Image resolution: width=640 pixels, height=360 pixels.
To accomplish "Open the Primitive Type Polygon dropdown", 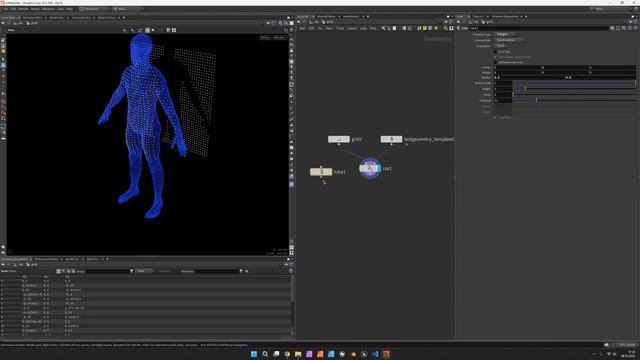I will point(505,34).
